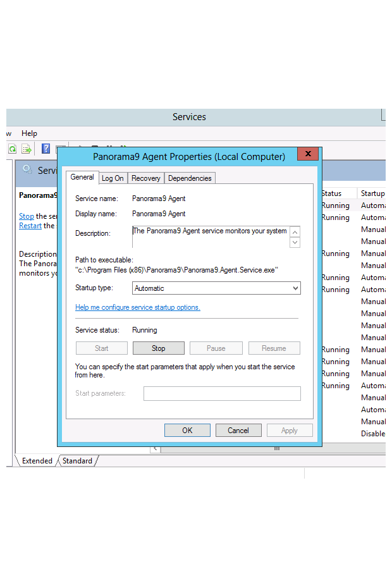The width and height of the screenshot is (392, 588).
Task: Click the Resume service button
Action: (x=274, y=348)
